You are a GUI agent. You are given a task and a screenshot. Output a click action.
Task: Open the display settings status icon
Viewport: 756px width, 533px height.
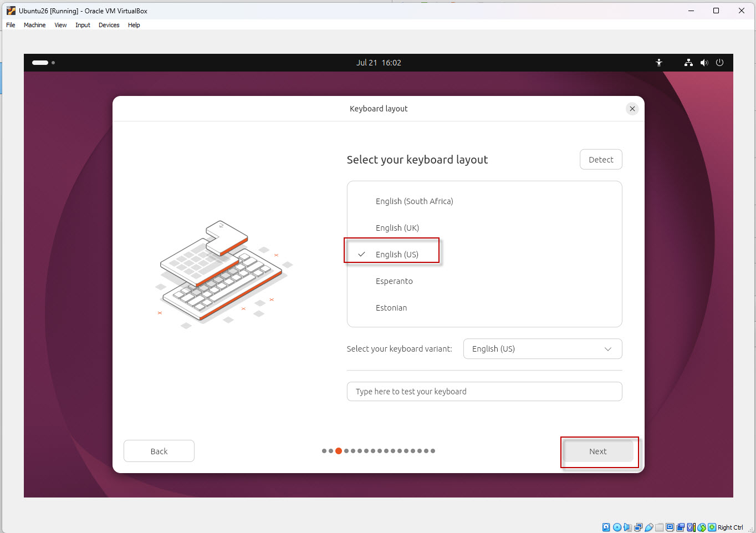pos(670,527)
